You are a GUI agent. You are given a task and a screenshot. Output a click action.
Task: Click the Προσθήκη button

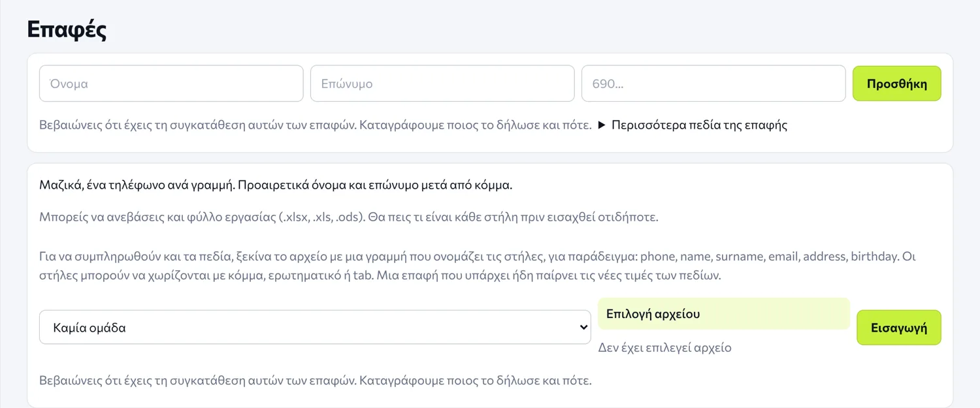click(896, 84)
